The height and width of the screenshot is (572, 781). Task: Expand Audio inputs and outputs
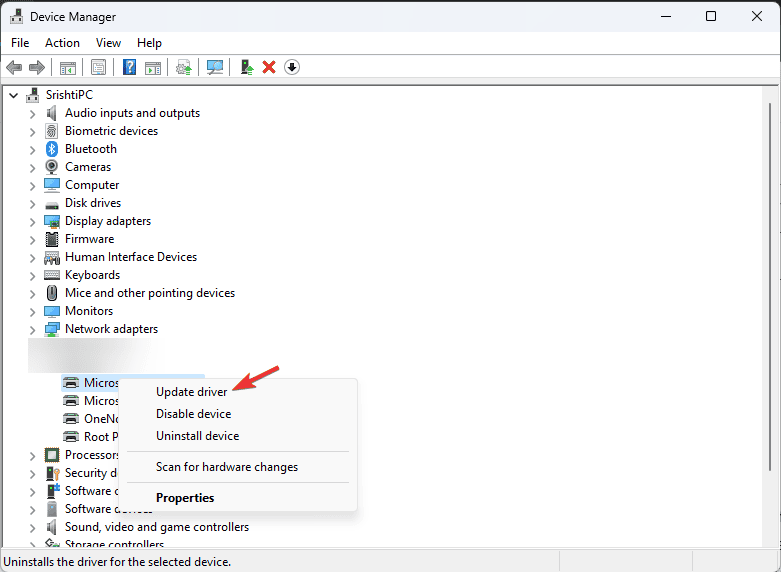pos(32,114)
